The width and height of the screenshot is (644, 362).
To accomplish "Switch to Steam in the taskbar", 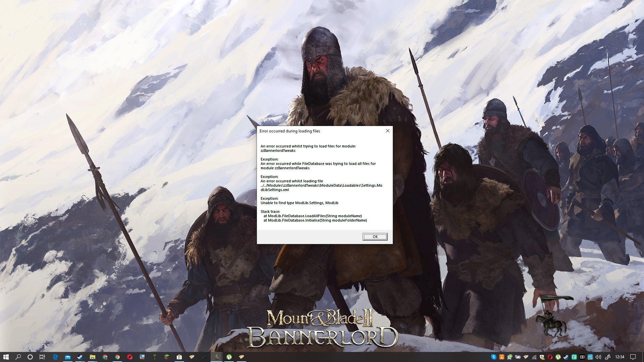I will point(80,357).
